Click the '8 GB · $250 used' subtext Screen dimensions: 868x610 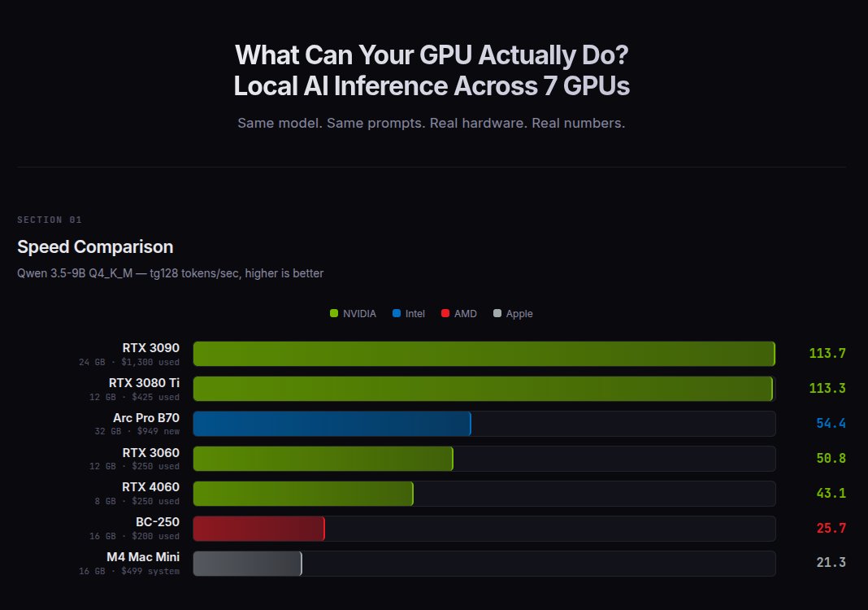click(137, 501)
